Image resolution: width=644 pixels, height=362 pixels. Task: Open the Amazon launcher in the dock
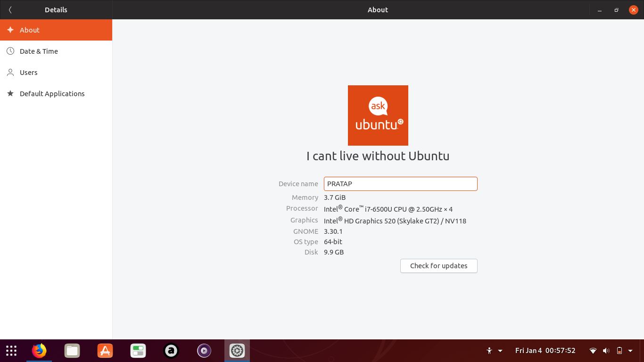coord(171,351)
